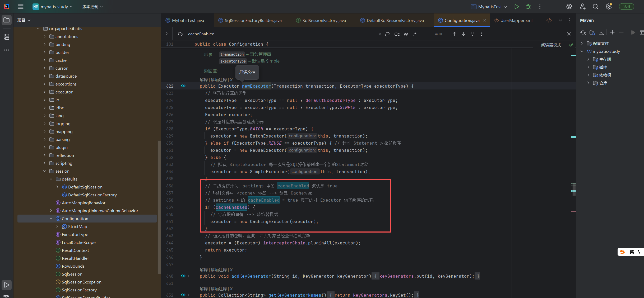Run Maven build arrow icon

(x=633, y=32)
